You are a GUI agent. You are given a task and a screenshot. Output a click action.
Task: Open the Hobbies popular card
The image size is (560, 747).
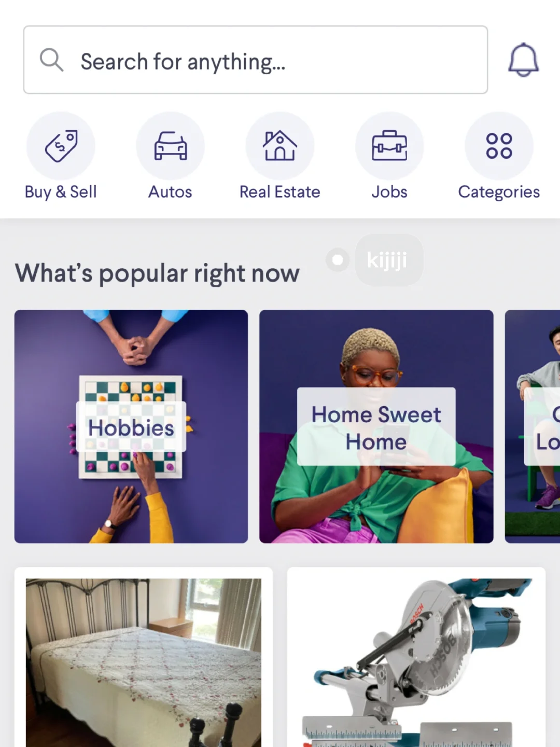click(x=131, y=426)
